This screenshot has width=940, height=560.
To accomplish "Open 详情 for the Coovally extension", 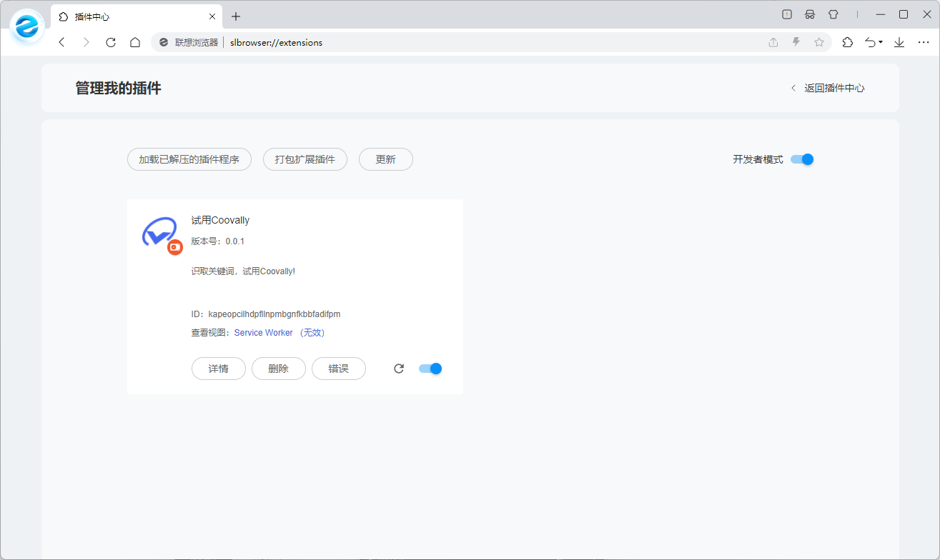I will pos(219,369).
